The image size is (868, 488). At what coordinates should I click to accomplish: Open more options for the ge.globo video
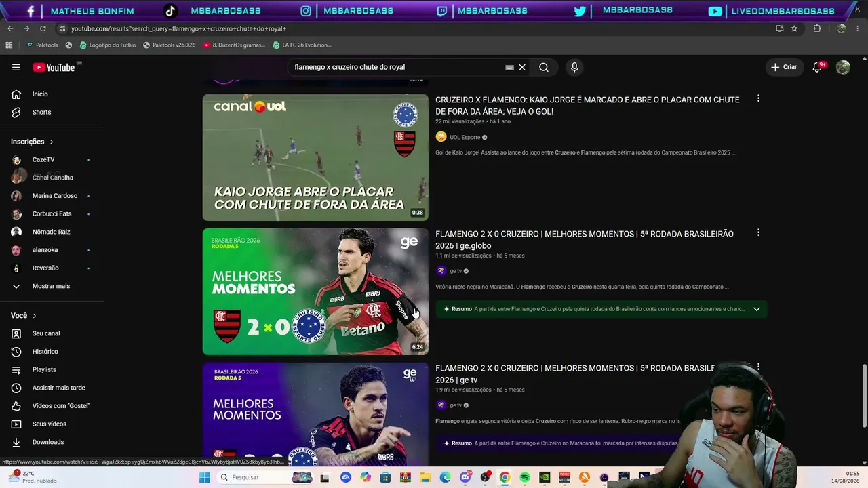(758, 232)
